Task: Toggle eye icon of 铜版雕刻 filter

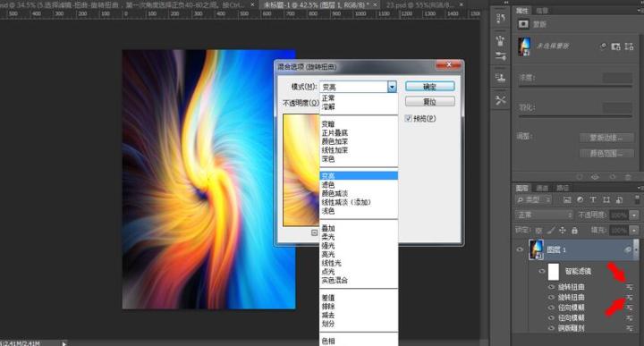Action: (552, 328)
